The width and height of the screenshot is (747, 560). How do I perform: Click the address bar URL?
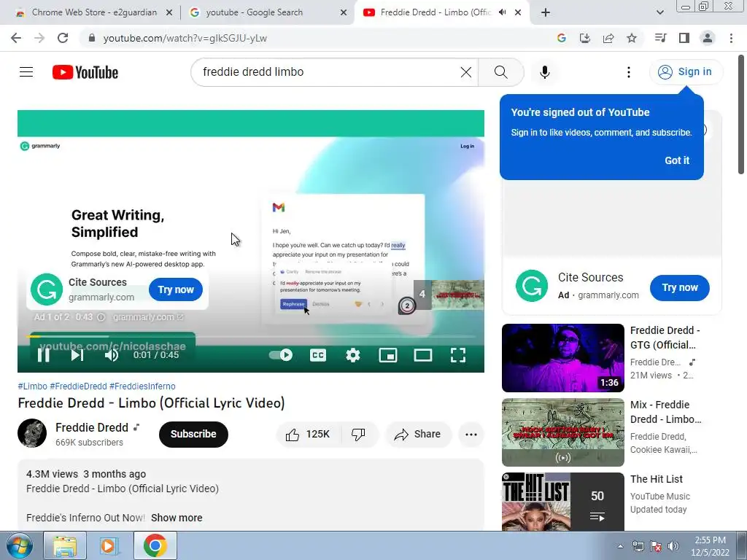pos(185,38)
